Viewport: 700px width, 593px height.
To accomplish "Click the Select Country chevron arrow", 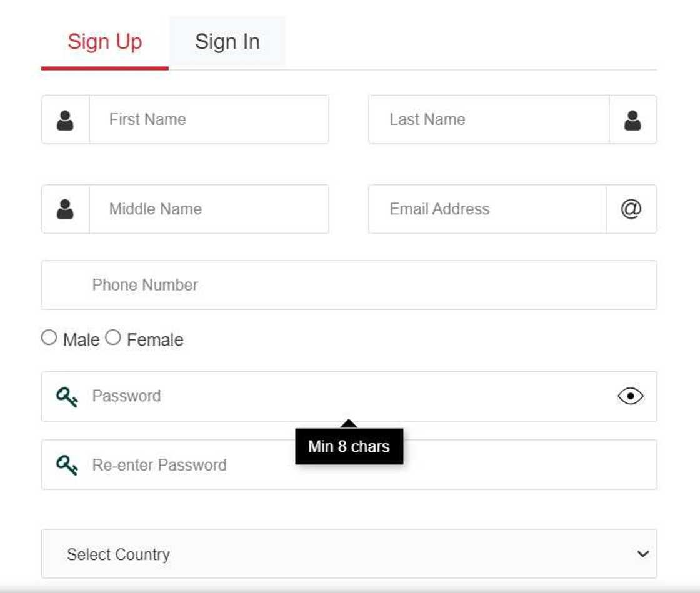I will pyautogui.click(x=642, y=554).
